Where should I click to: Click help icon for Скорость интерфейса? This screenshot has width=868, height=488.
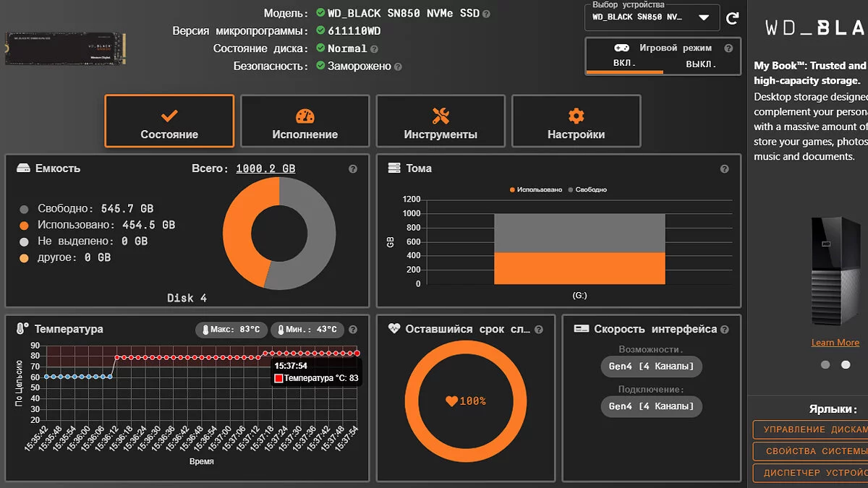coord(725,330)
